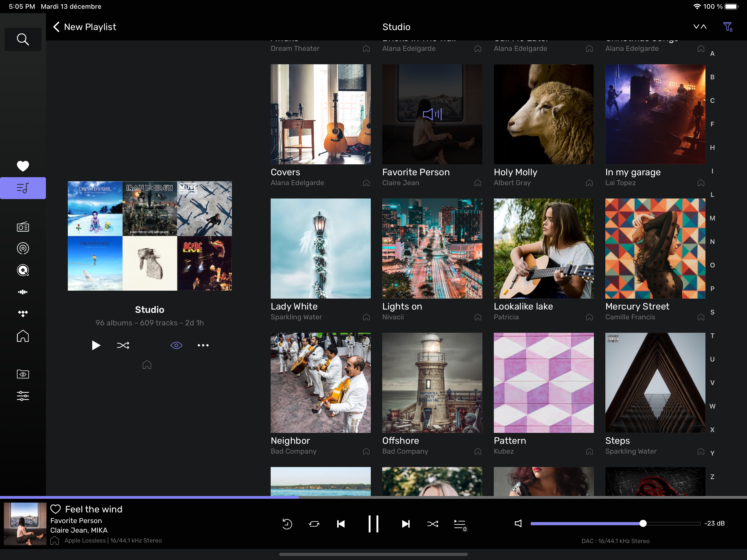Adjust the volume slider handle
Viewport: 747px width, 560px height.
pos(643,524)
